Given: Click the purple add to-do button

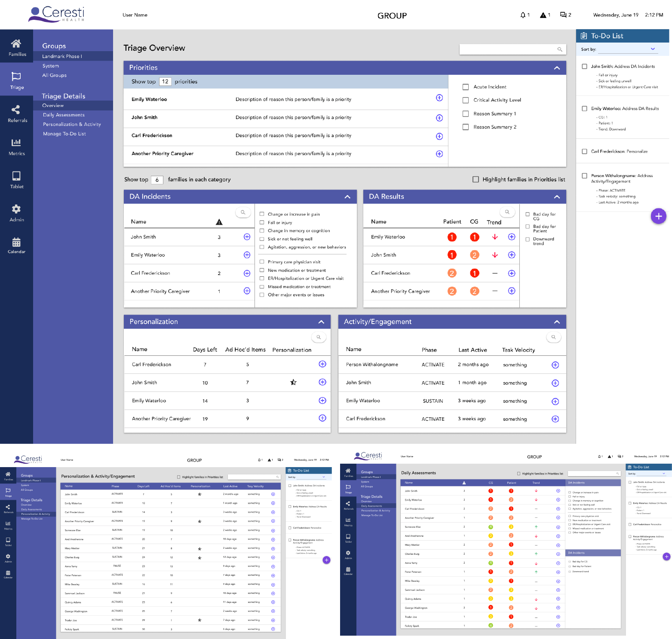Looking at the screenshot, I should [x=658, y=216].
